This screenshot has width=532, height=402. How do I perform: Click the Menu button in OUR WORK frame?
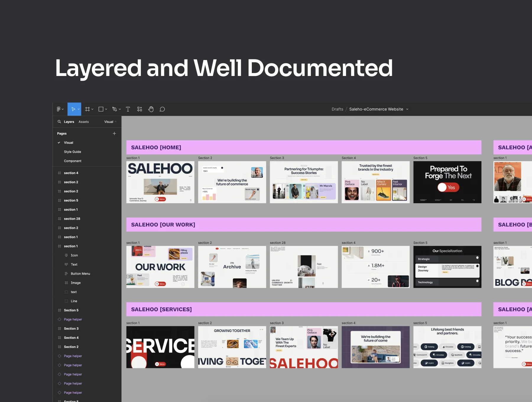click(160, 284)
